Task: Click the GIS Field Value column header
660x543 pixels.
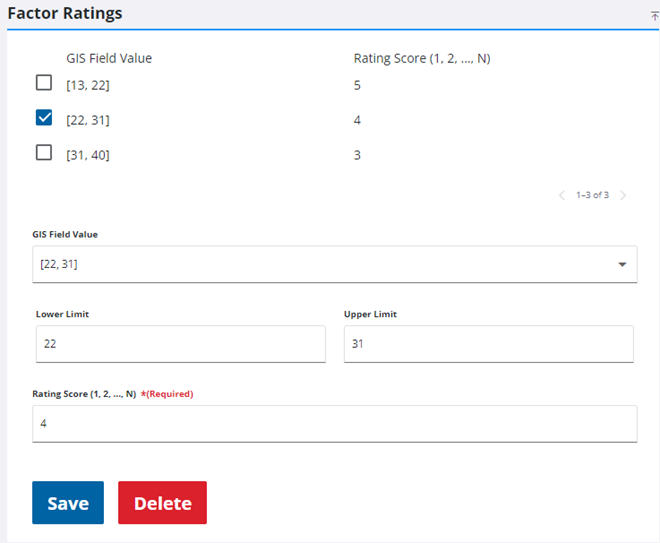Action: [109, 58]
